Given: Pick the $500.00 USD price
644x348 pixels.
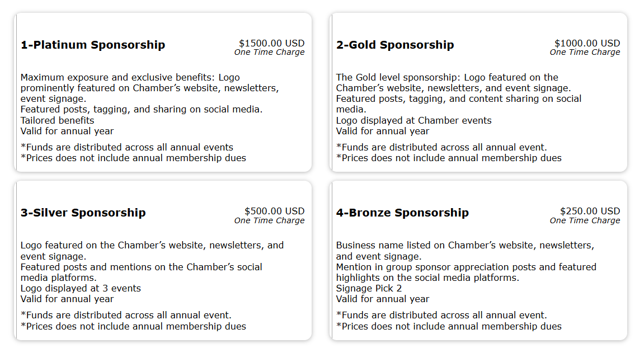Looking at the screenshot, I should (x=274, y=211).
